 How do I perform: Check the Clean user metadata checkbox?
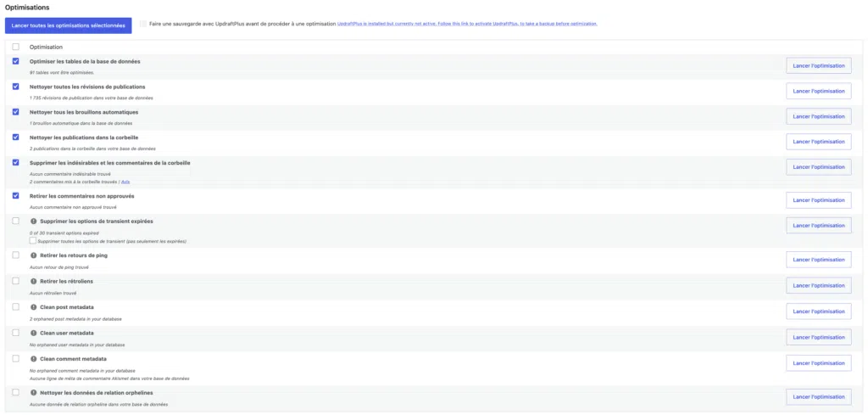(15, 333)
